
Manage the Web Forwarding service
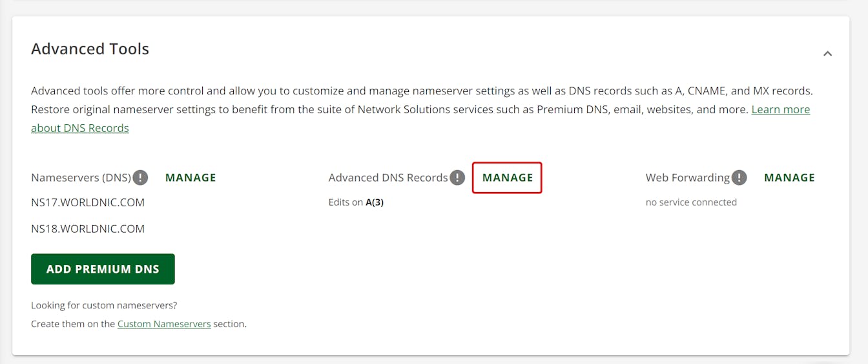tap(789, 177)
